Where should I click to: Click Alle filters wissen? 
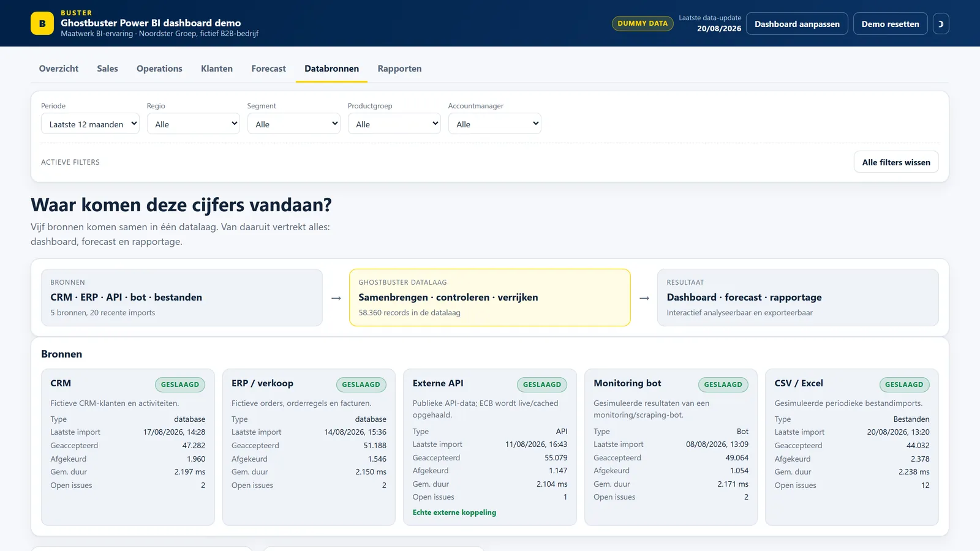coord(896,162)
